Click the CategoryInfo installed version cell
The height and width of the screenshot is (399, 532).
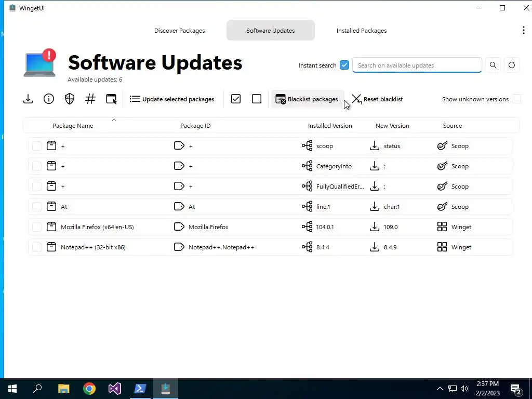click(x=334, y=166)
